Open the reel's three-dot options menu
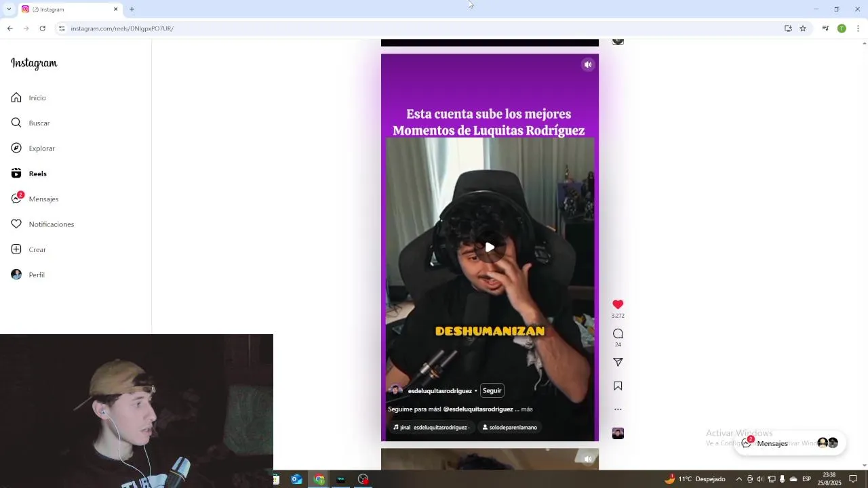The height and width of the screenshot is (488, 868). coord(618,409)
